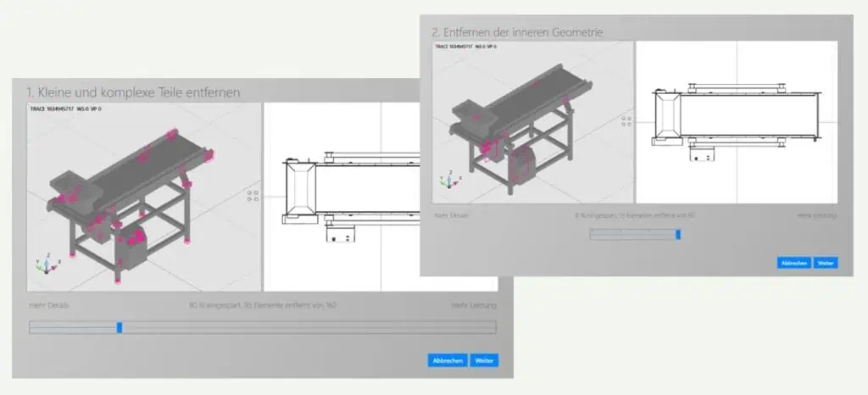Click Abbrechen in the 'Entfernen der inneren Geometrie' dialog
Image resolution: width=868 pixels, height=395 pixels.
[x=794, y=264]
